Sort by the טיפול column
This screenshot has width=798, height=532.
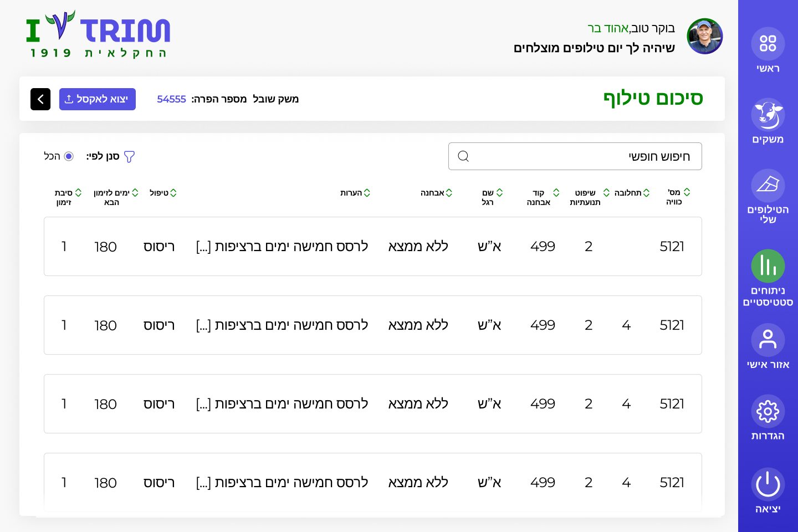click(x=173, y=193)
